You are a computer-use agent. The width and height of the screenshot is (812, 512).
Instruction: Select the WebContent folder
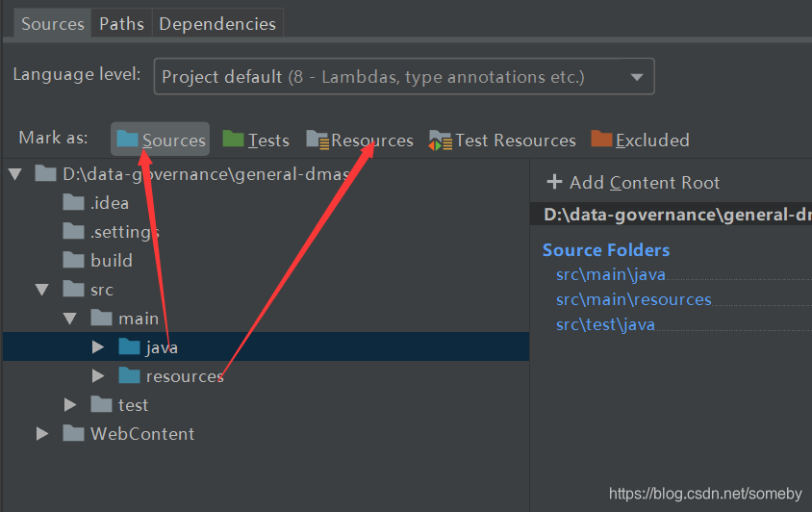[x=142, y=434]
